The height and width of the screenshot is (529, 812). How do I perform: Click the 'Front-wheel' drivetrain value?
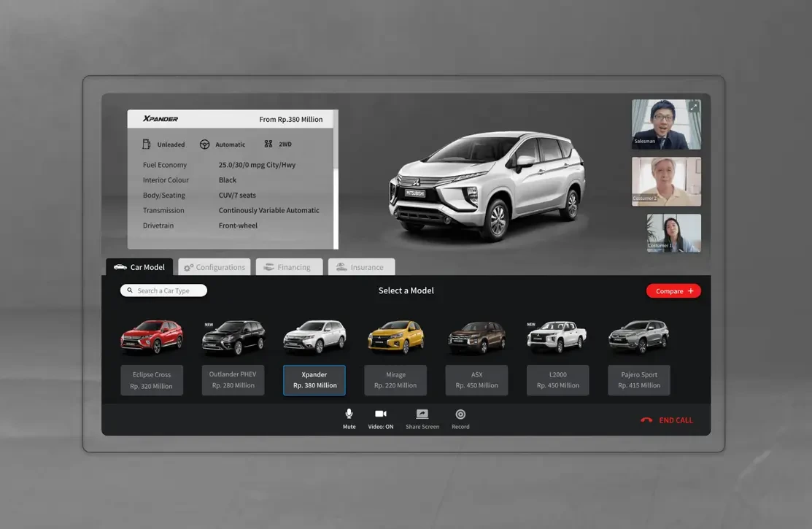tap(238, 225)
